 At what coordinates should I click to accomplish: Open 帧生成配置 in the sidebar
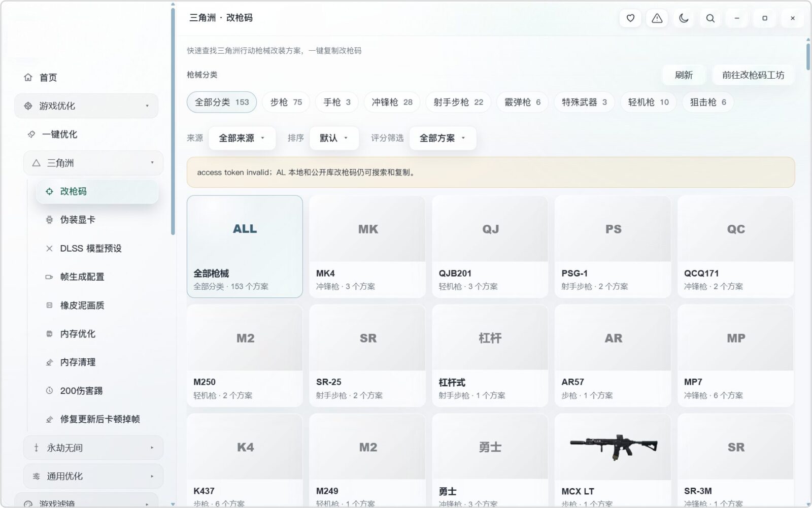[96, 277]
